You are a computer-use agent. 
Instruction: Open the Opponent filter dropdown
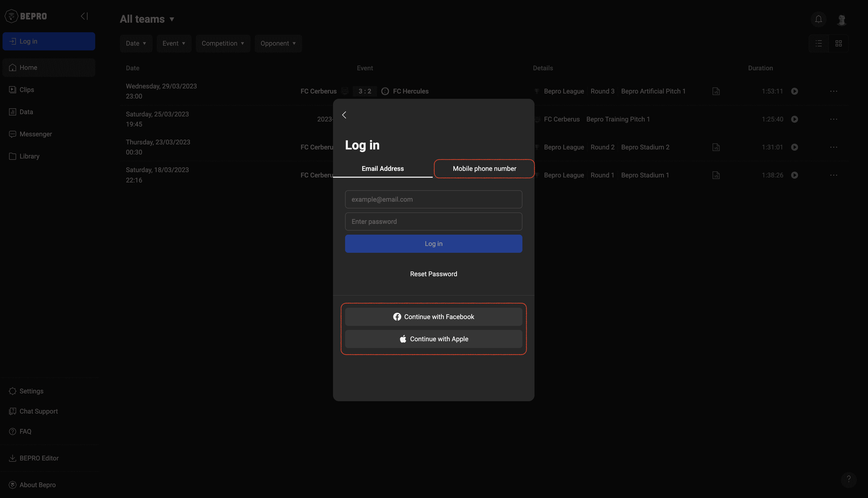click(x=278, y=43)
